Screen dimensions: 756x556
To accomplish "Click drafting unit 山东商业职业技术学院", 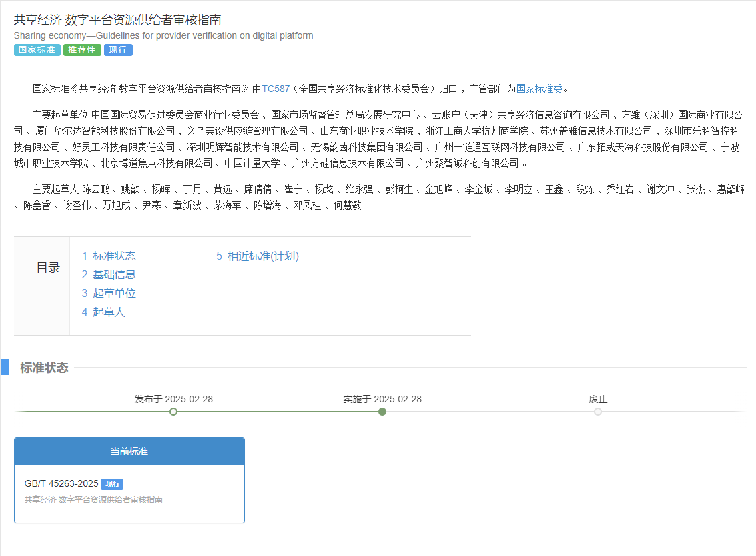I will [367, 131].
